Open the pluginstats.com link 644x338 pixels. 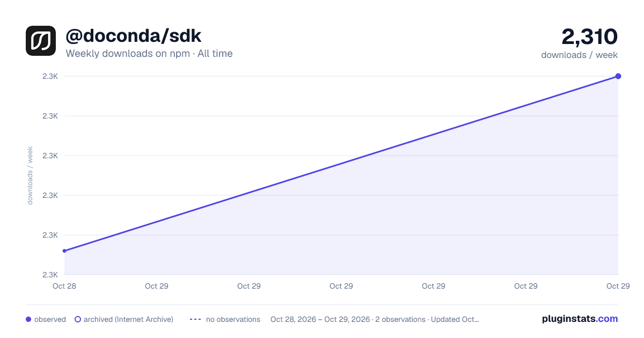coord(580,319)
